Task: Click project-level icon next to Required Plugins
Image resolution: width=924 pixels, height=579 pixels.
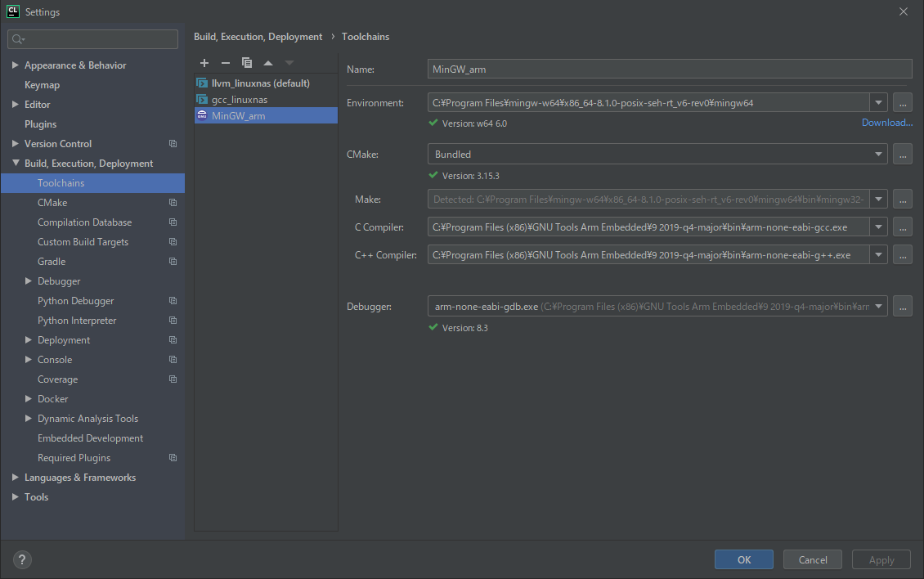Action: [x=173, y=457]
